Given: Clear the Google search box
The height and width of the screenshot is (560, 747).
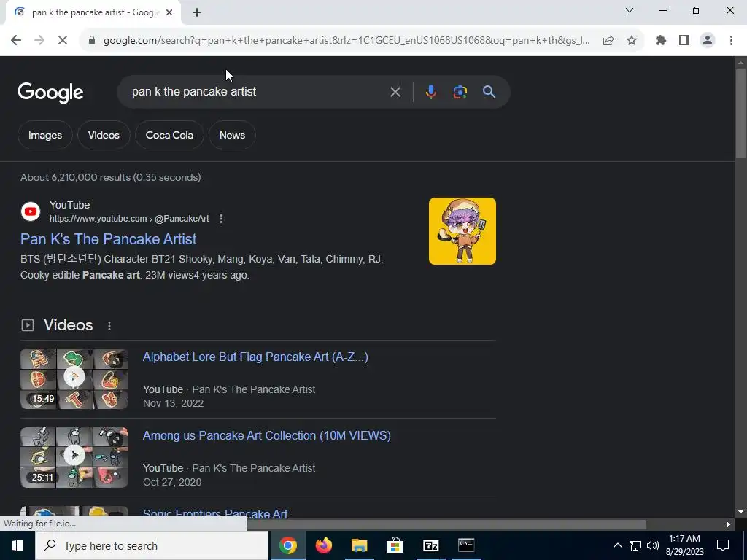Looking at the screenshot, I should (395, 92).
